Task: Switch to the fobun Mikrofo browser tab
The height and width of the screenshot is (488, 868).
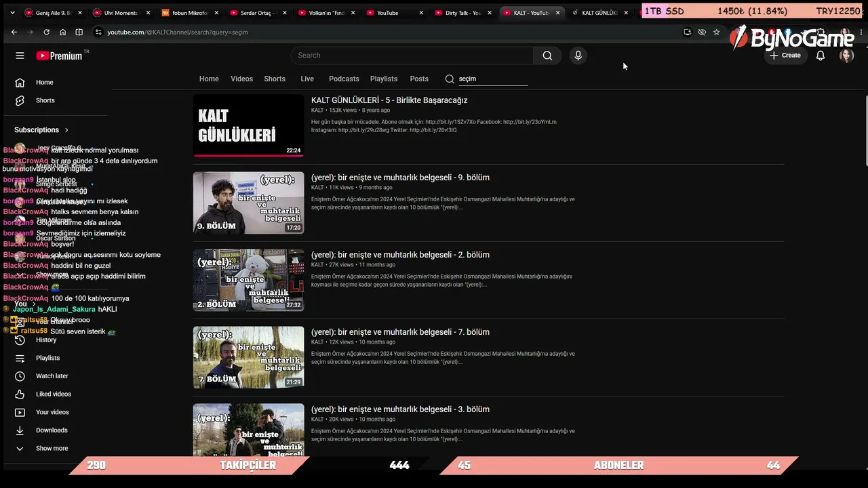Action: 190,13
